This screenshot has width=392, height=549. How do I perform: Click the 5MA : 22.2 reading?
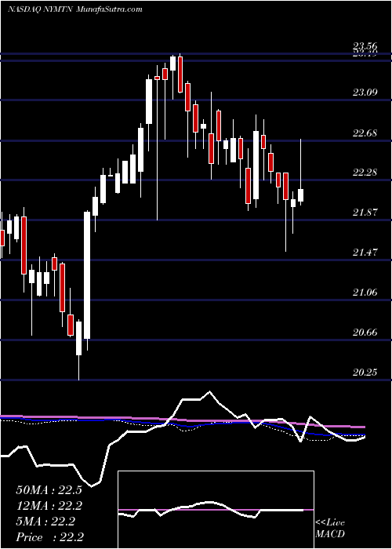[45, 522]
